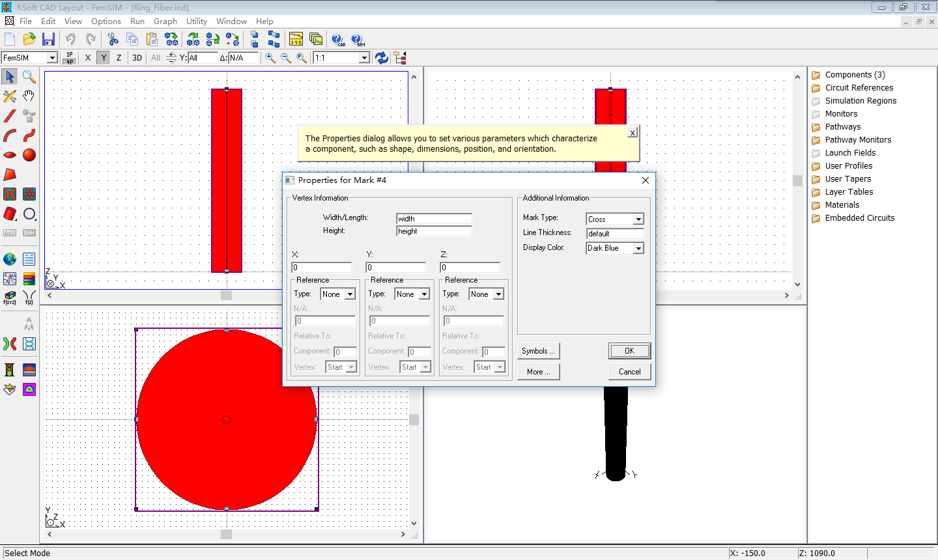This screenshot has height=560, width=938.
Task: Open the CAD help icon
Action: coord(338,39)
